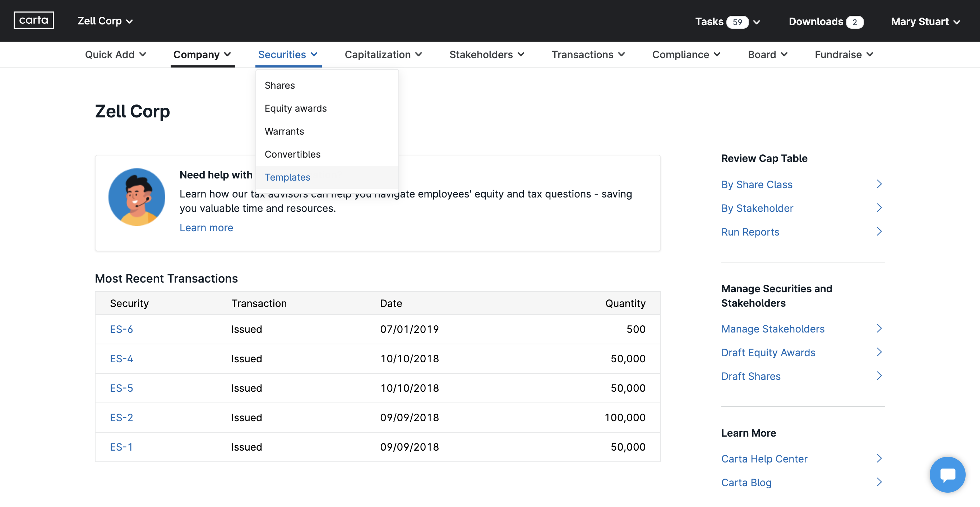Viewport: 980px width, 507px height.
Task: Open the Downloads list
Action: click(x=826, y=22)
